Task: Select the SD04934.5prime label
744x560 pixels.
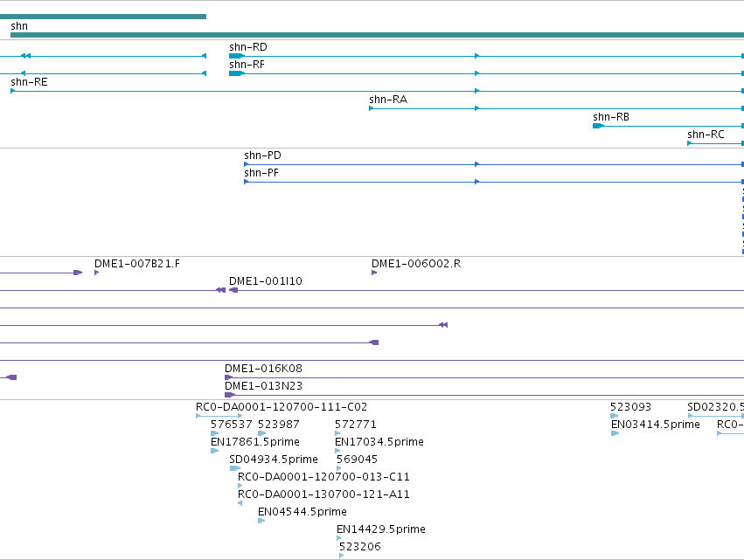Action: coord(274,460)
